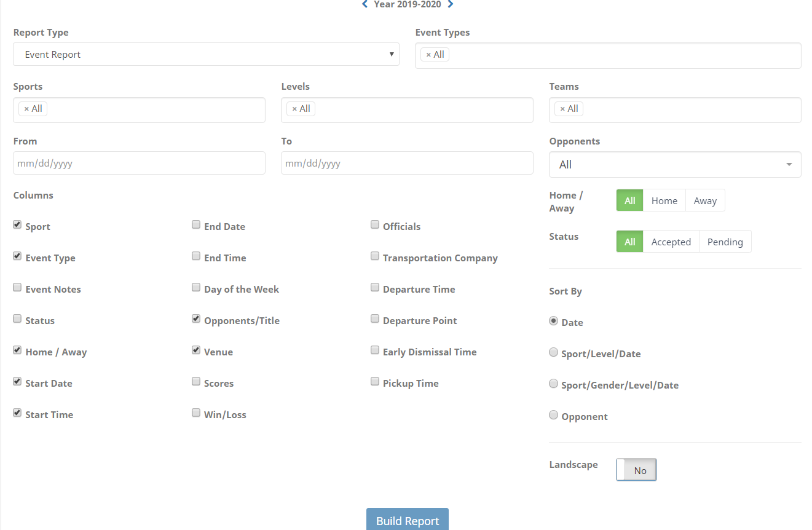
Task: Toggle the Landscape switch
Action: [x=636, y=470]
